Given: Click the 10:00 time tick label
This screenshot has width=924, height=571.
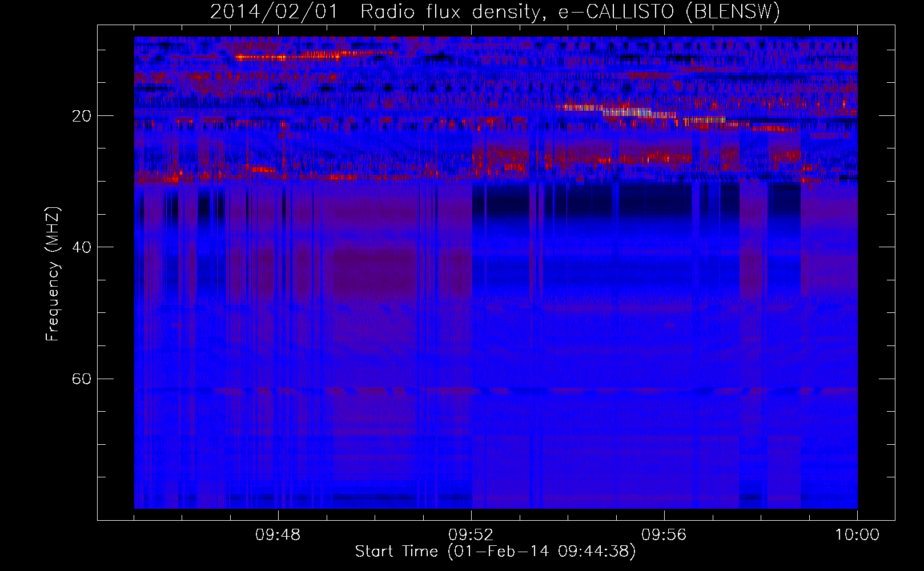Looking at the screenshot, I should coord(857,535).
